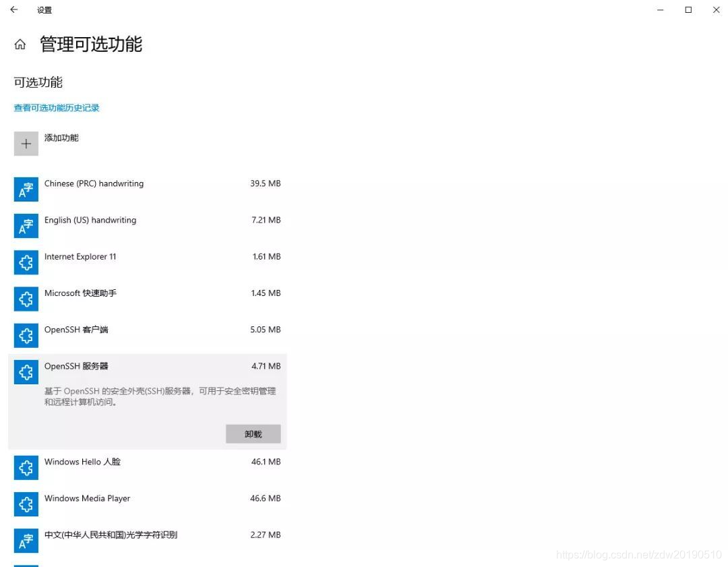Image resolution: width=728 pixels, height=567 pixels.
Task: Maximize the Settings window
Action: [688, 9]
